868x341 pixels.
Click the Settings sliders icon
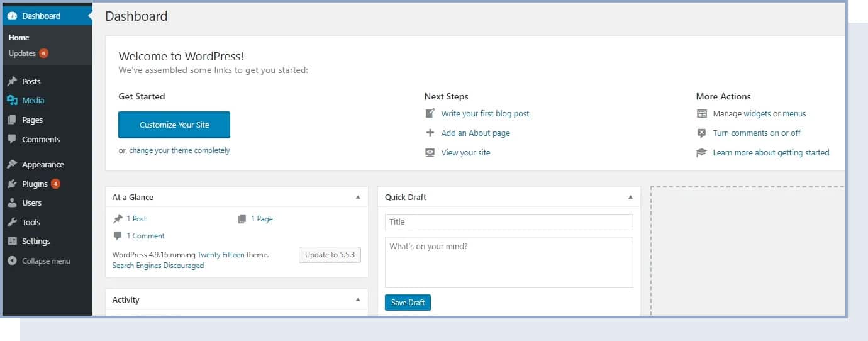pos(12,241)
